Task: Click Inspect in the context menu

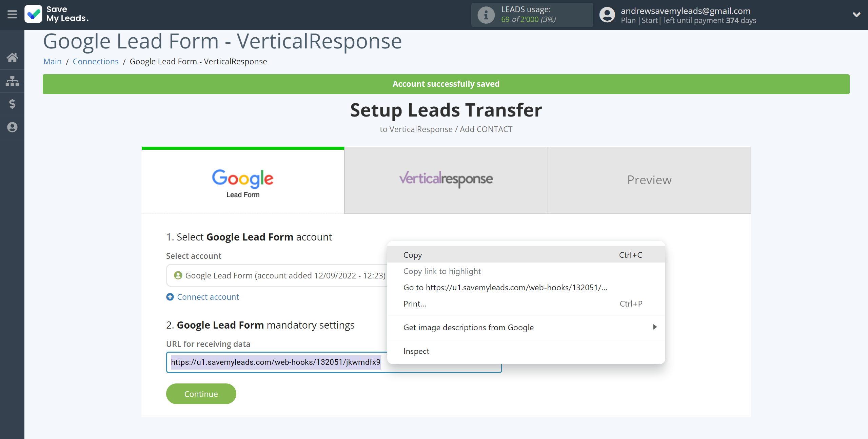Action: click(x=416, y=351)
